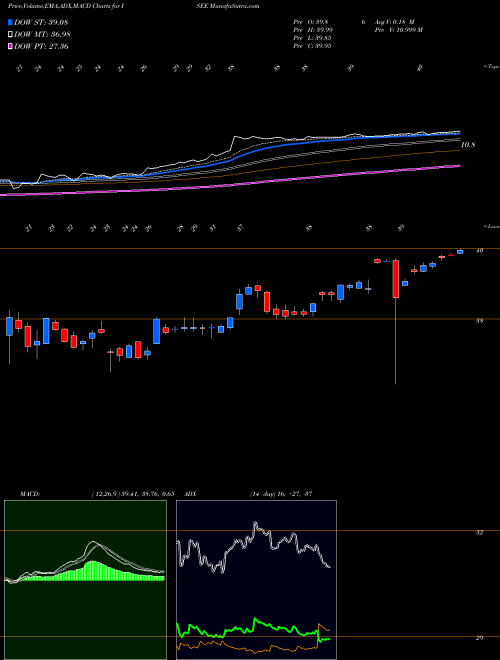Click the Pre O: 39.8 value
Screen dimensions: 500x660
point(312,22)
